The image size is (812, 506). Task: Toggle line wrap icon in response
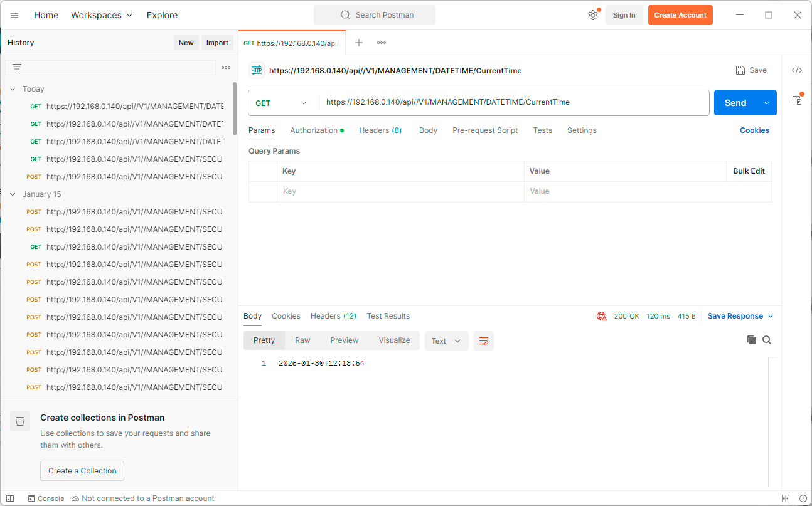484,341
